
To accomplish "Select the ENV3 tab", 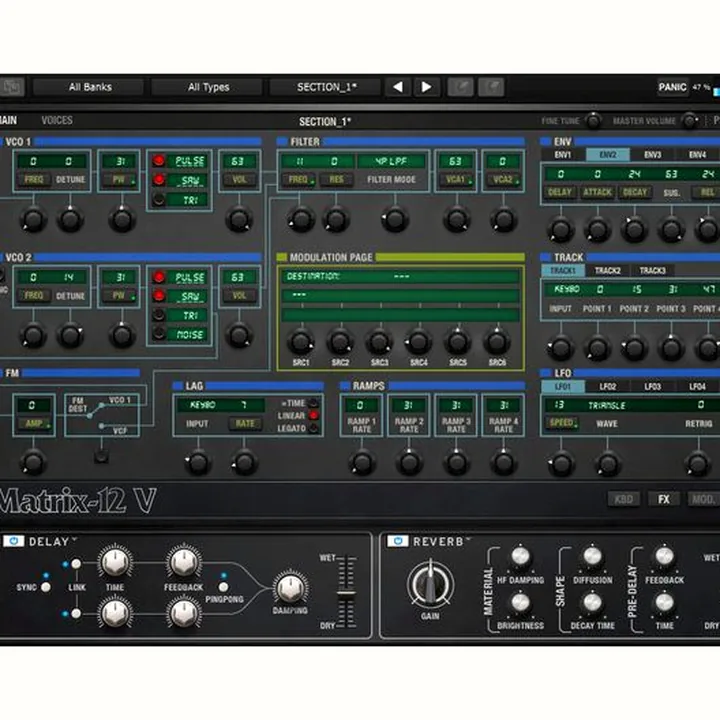I will [652, 155].
